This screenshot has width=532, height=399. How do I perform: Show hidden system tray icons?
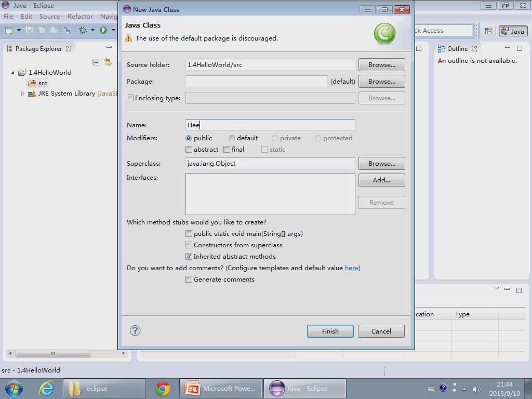(464, 389)
